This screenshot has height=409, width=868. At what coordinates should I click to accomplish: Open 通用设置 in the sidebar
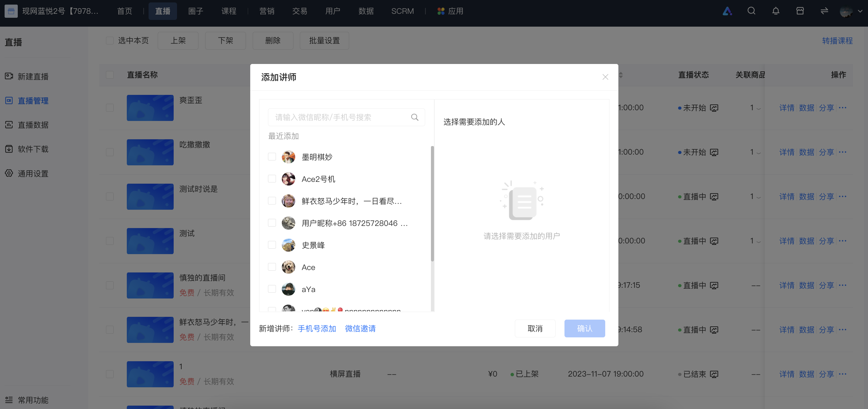27,174
